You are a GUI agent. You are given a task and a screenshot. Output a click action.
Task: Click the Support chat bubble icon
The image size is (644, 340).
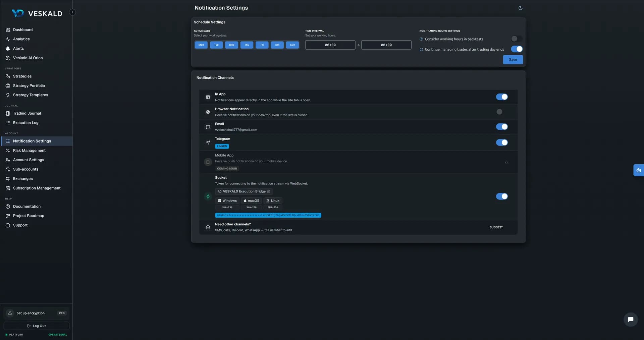click(8, 225)
